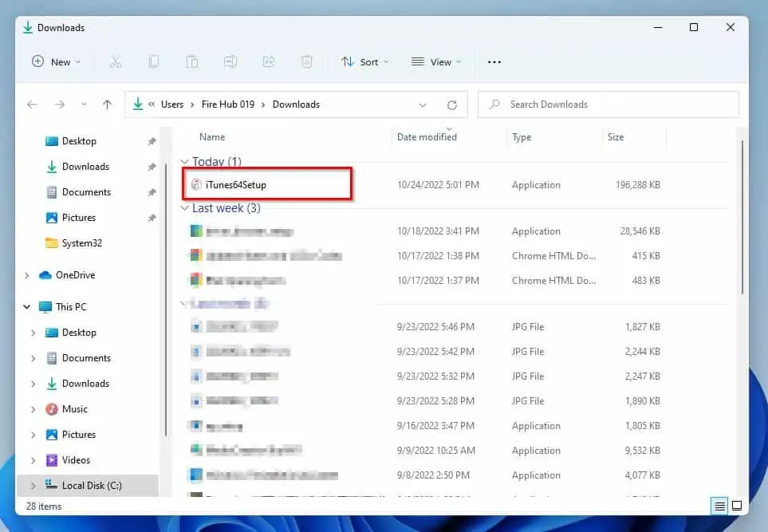Expand the Local Disk (C:) node

33,486
